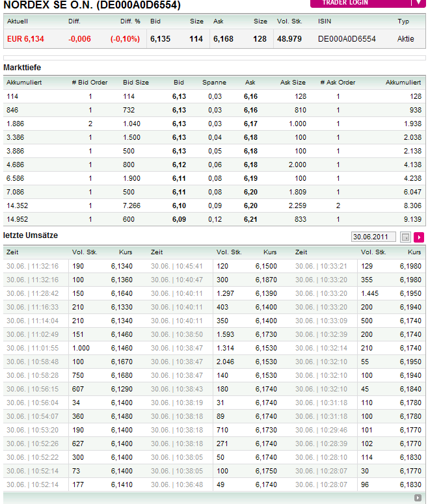Click the # Ask Order column header
The width and height of the screenshot is (428, 504).
point(338,83)
